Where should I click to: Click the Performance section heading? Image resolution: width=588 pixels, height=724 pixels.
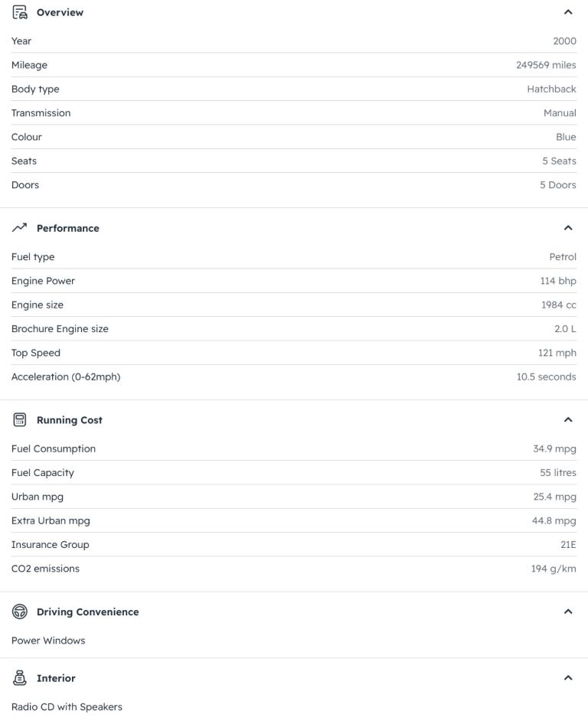[x=68, y=228]
